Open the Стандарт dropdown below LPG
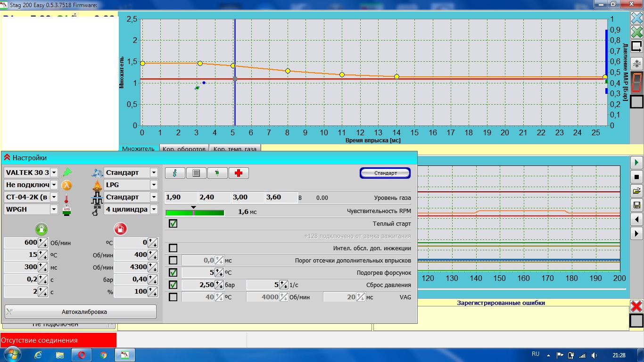The width and height of the screenshot is (644, 362). 154,197
